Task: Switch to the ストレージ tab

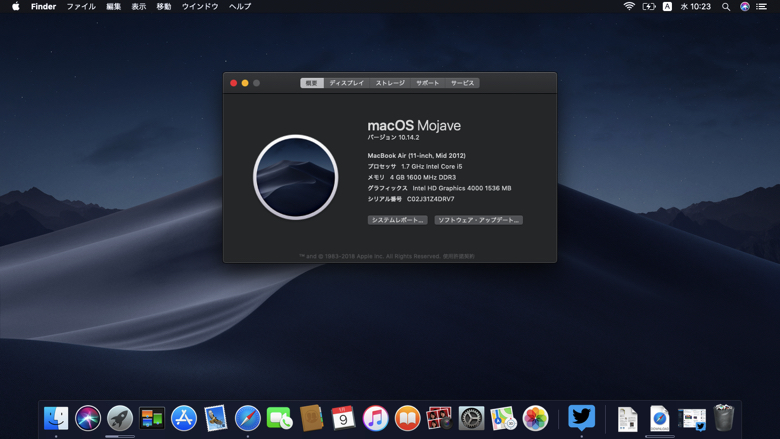Action: point(390,83)
